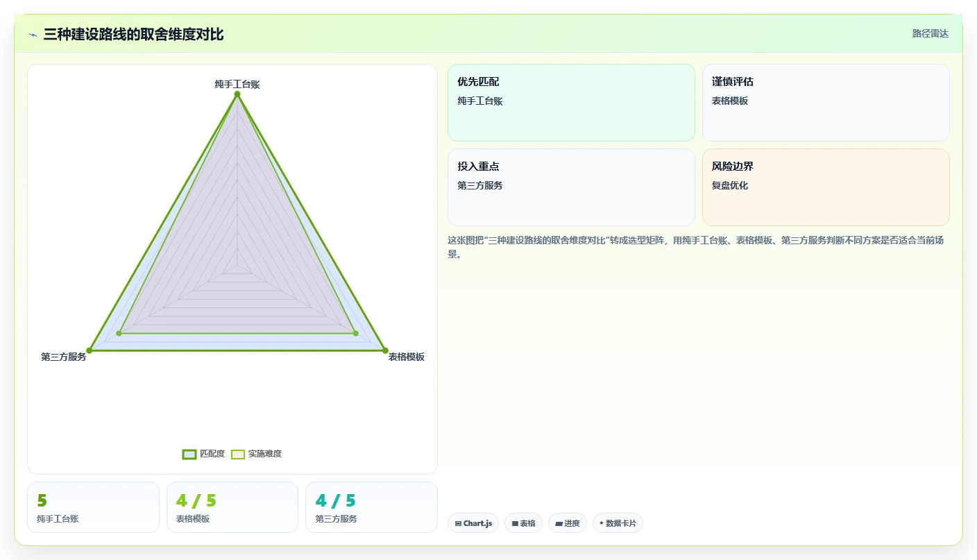Click the 路径雷达 label in header

click(x=930, y=33)
